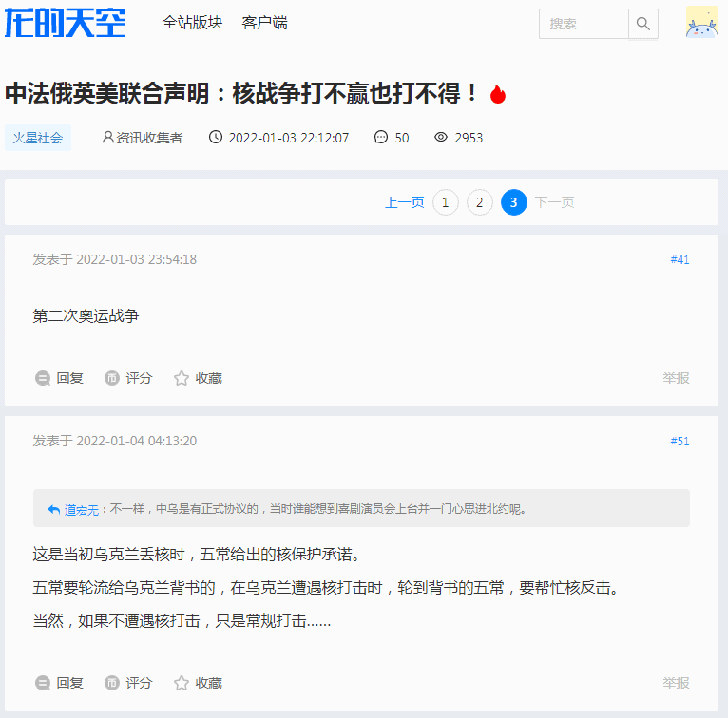
Task: Click 回复 icon under post #41
Action: tap(43, 379)
